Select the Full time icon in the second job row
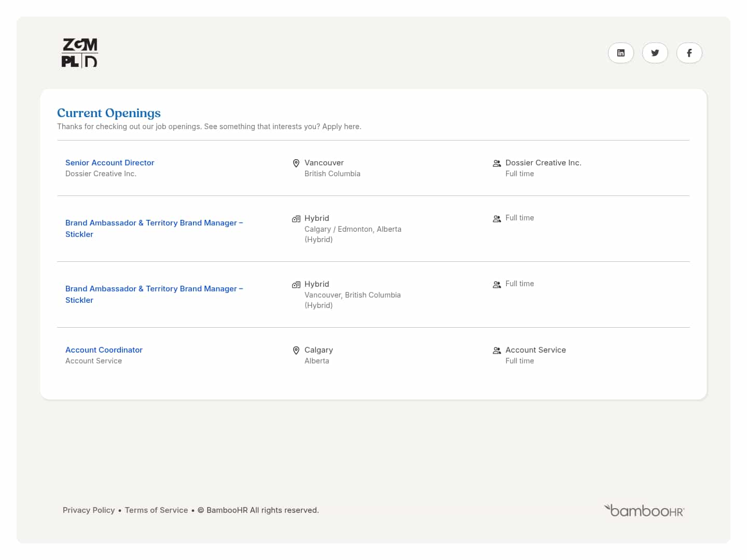 pyautogui.click(x=497, y=218)
